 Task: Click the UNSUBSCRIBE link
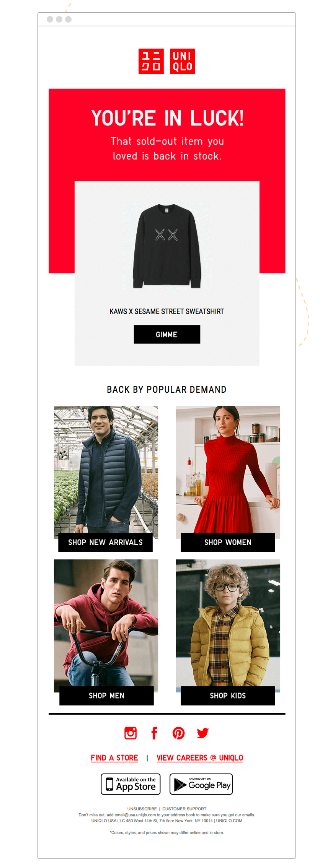[142, 809]
